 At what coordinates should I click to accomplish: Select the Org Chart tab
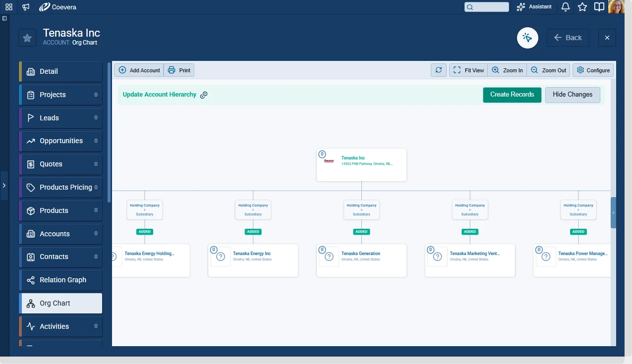pos(60,303)
